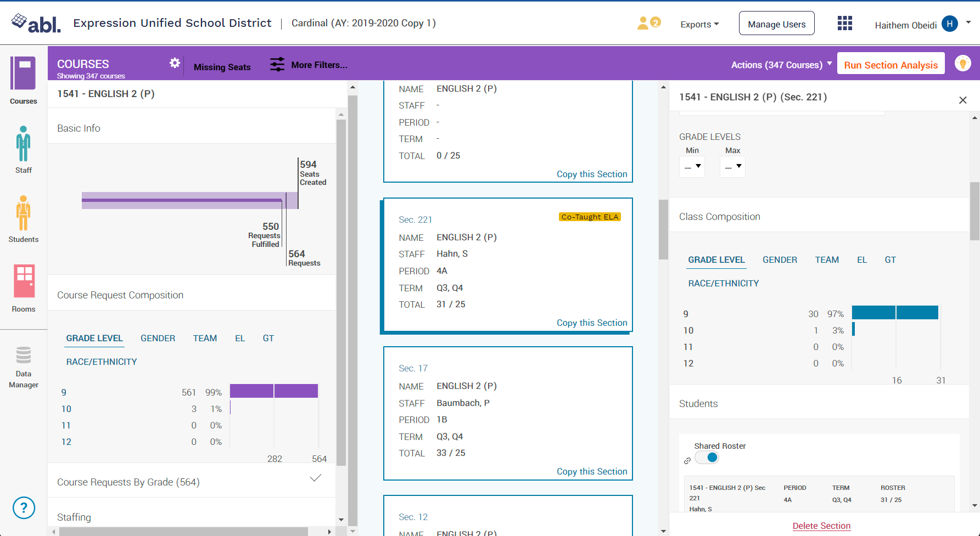Open the Actions (347 Courses) dropdown
980x536 pixels.
(x=781, y=65)
